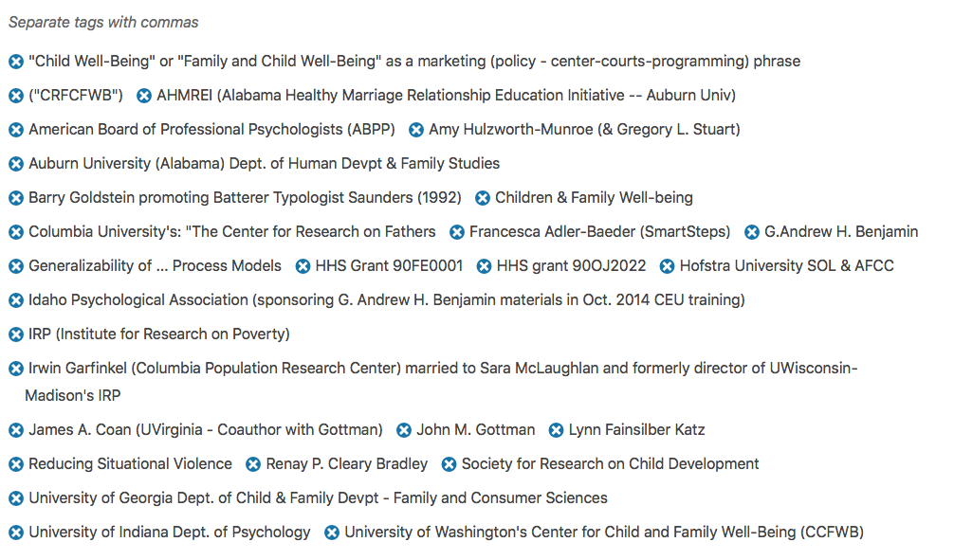The image size is (954, 560).
Task: Remove the John M. Gottman tag
Action: click(x=404, y=430)
